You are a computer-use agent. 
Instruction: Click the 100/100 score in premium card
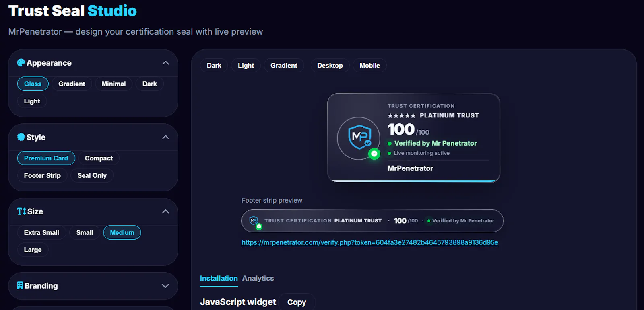[x=408, y=129]
